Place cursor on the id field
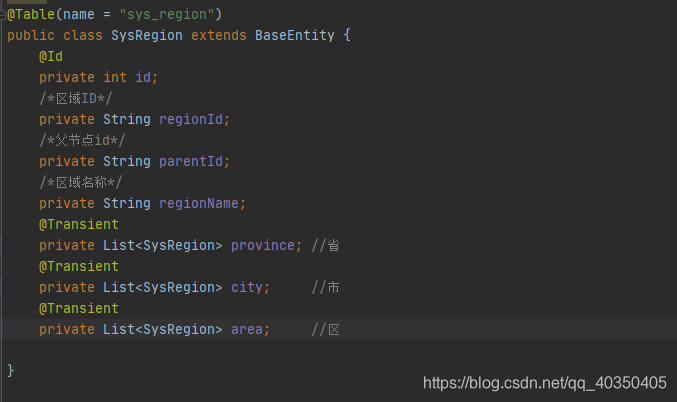 click(143, 77)
